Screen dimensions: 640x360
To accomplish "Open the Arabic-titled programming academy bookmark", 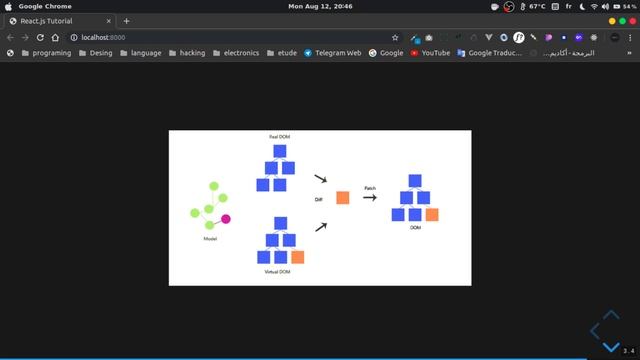I will point(562,53).
